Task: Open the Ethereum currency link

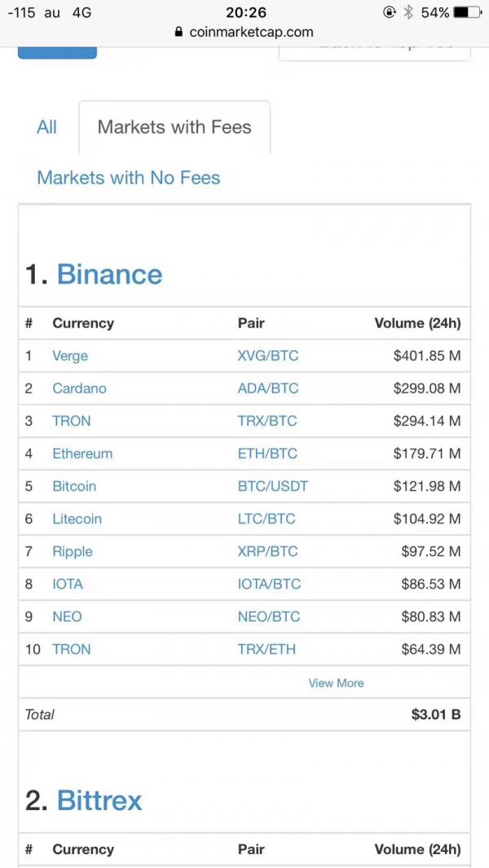Action: tap(82, 454)
